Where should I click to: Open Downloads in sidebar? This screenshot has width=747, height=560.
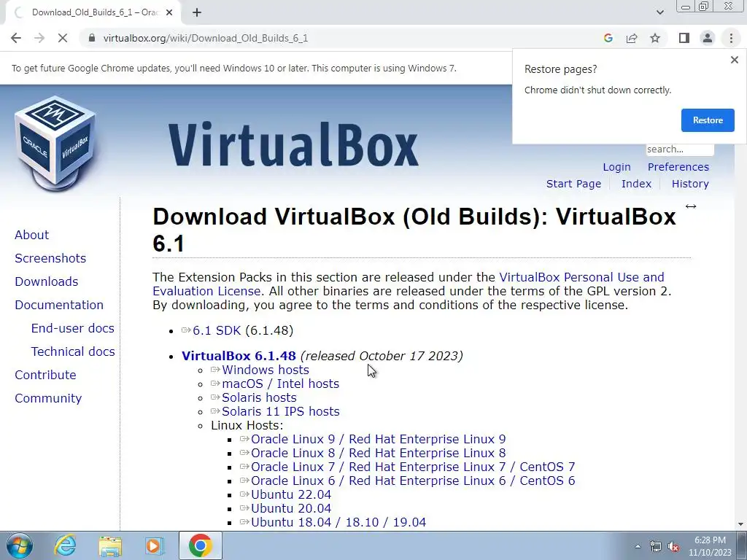click(46, 281)
